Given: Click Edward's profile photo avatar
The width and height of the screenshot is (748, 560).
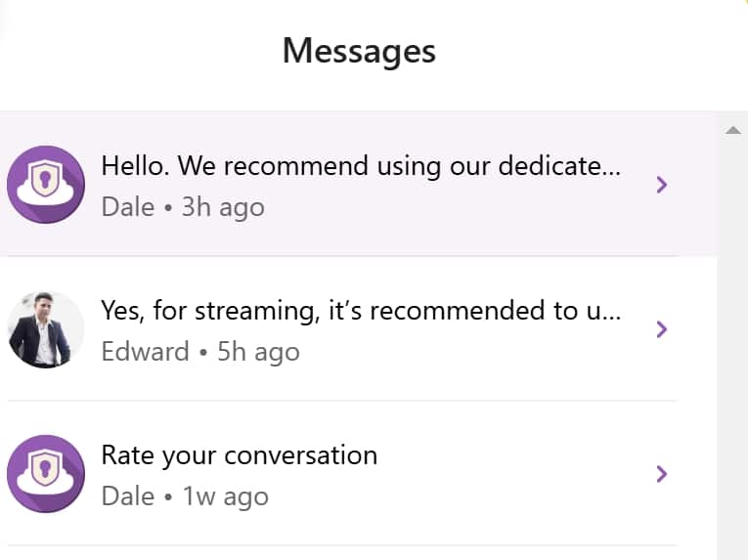Looking at the screenshot, I should (x=46, y=329).
